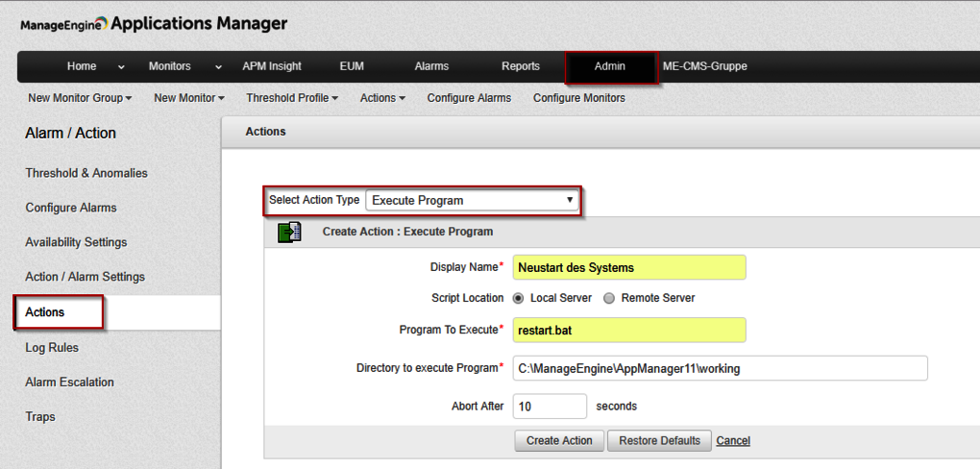Select the Remote Server radio button
This screenshot has width=980, height=469.
(609, 298)
